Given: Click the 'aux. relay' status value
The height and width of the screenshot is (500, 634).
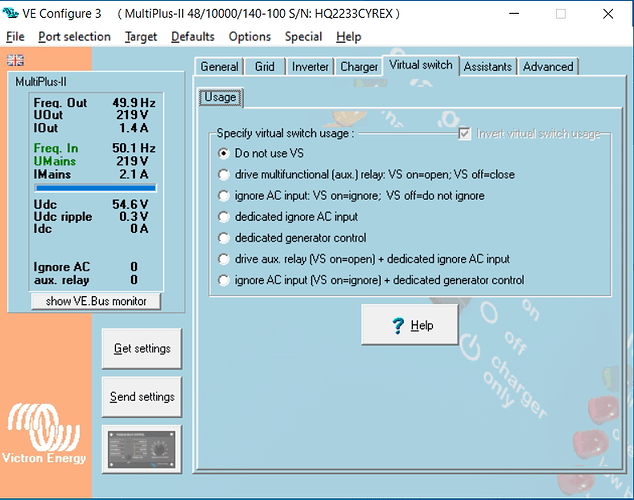Looking at the screenshot, I should (134, 280).
